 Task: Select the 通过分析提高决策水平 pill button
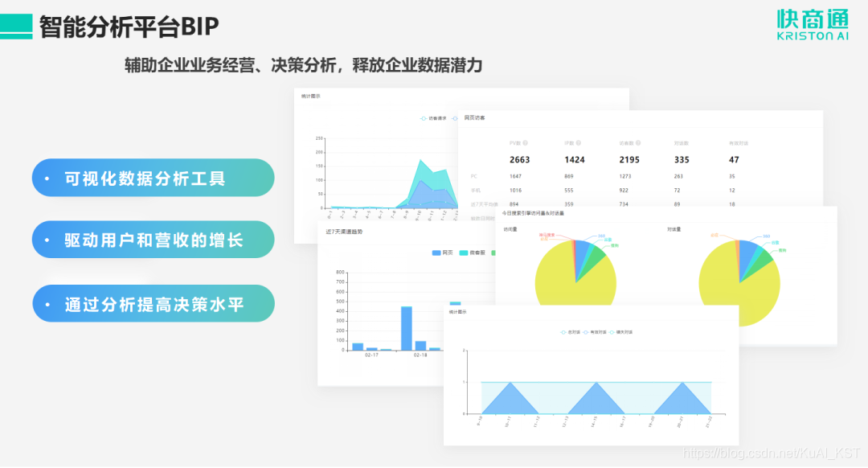(154, 303)
